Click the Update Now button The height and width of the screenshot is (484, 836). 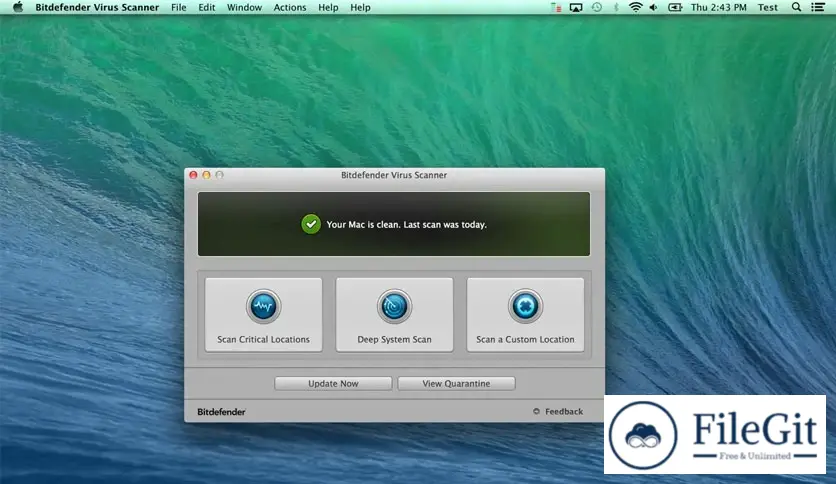(x=333, y=383)
